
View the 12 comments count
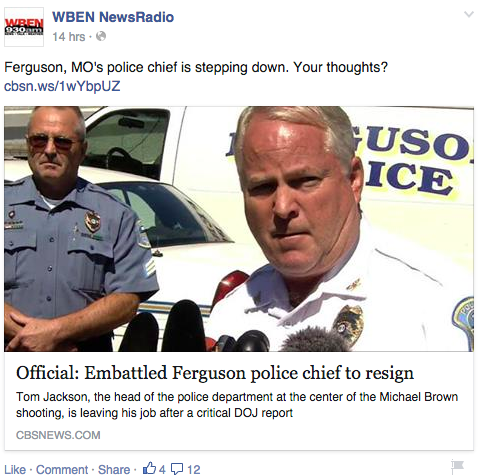click(x=193, y=469)
